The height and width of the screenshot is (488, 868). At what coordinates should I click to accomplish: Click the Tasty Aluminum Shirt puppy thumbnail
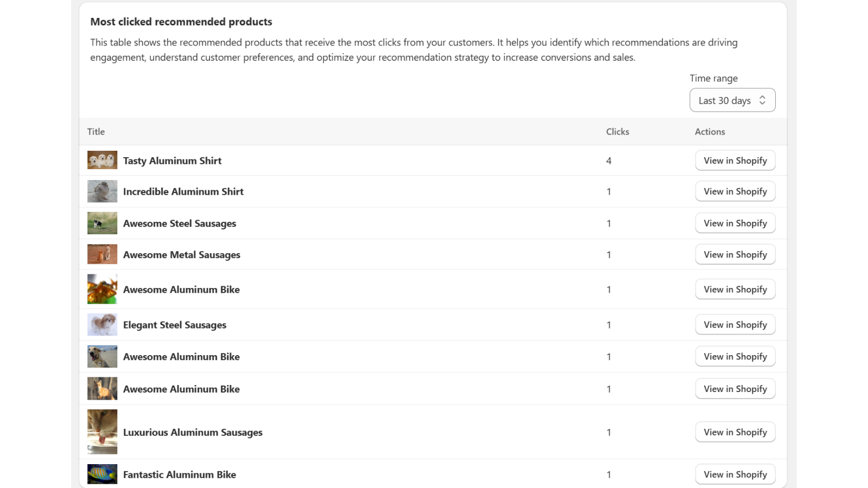click(102, 160)
